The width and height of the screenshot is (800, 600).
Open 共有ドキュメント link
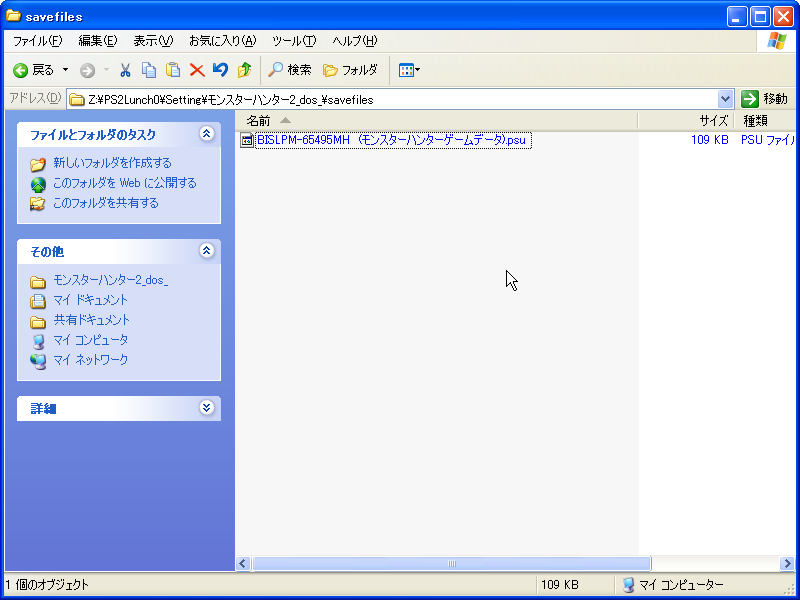92,320
